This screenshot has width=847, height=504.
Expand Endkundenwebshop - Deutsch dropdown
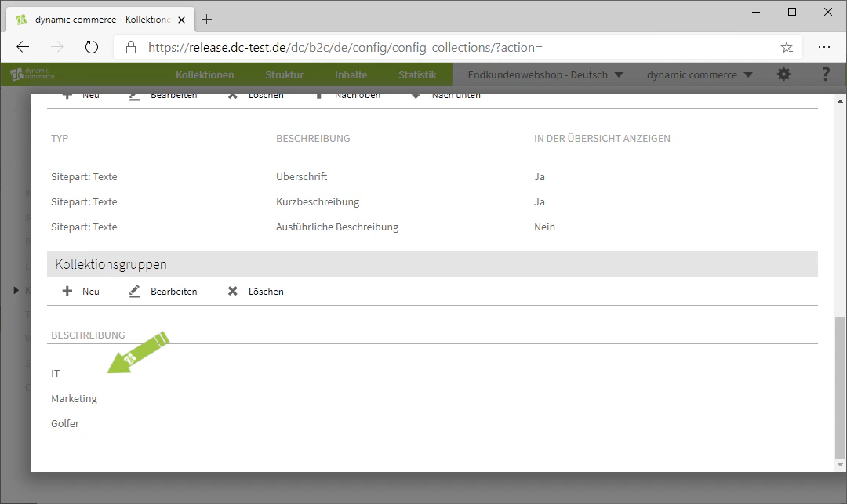point(545,75)
